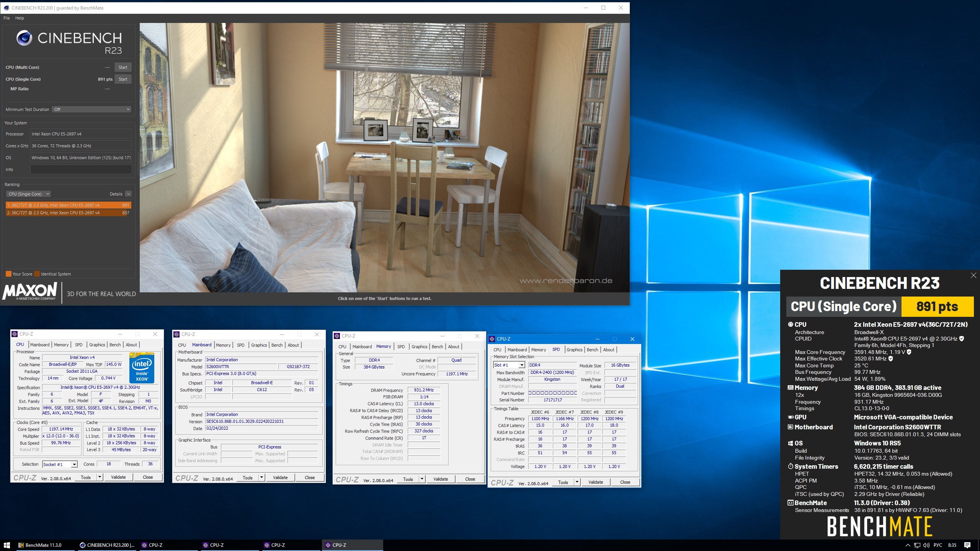Click the rendered room image
This screenshot has width=980, height=551.
(384, 158)
